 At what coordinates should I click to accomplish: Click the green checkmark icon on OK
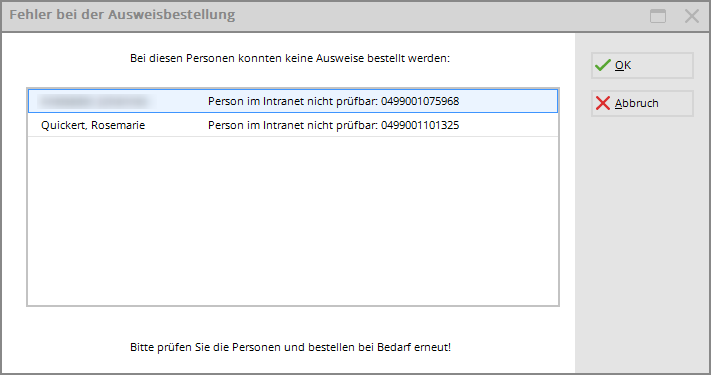[x=603, y=65]
